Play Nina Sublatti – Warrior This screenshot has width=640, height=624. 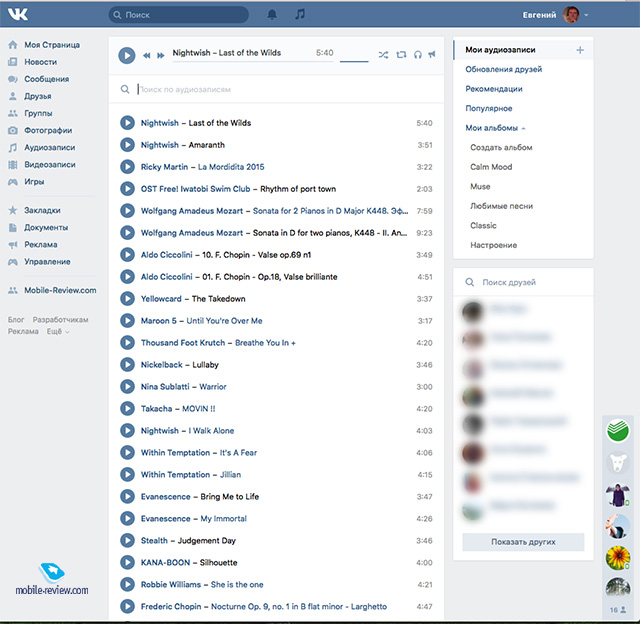(127, 386)
